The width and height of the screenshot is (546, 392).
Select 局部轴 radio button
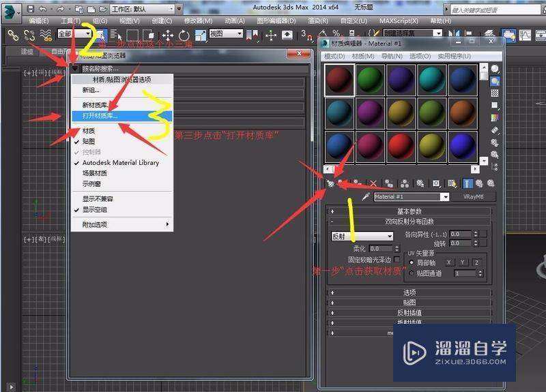(412, 262)
